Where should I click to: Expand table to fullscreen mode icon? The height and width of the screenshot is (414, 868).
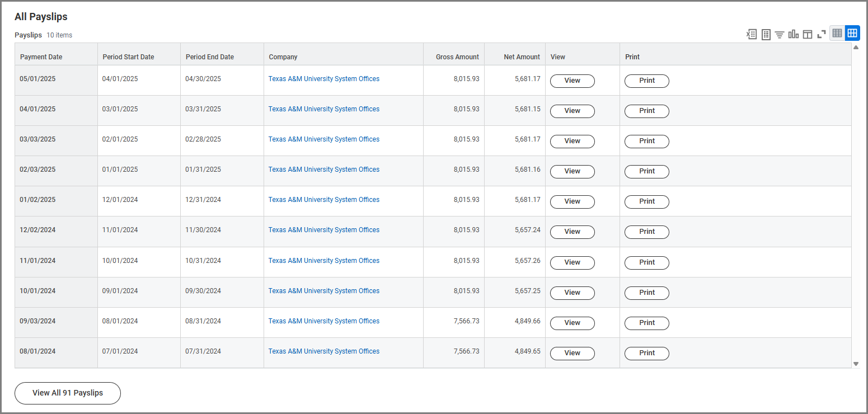pyautogui.click(x=822, y=34)
